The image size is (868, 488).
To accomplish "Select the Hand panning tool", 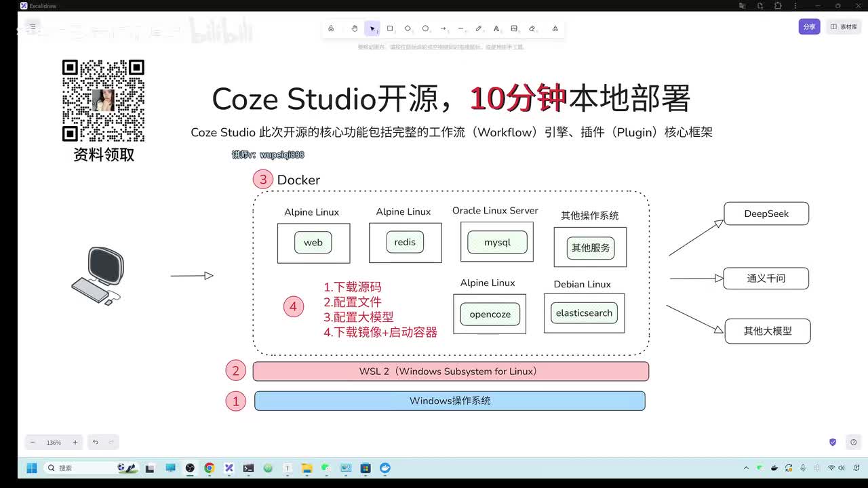I will click(354, 28).
